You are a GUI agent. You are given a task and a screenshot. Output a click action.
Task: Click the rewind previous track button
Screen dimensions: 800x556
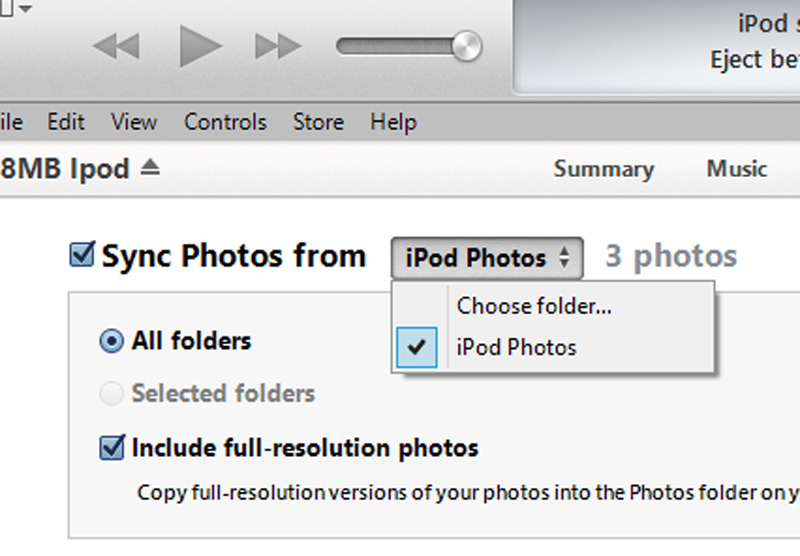(x=116, y=46)
